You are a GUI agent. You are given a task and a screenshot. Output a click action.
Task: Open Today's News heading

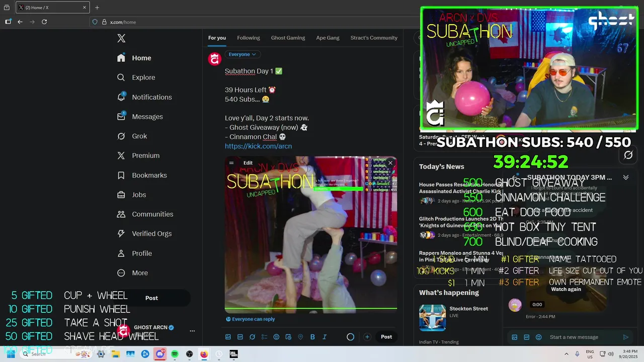coord(442,167)
